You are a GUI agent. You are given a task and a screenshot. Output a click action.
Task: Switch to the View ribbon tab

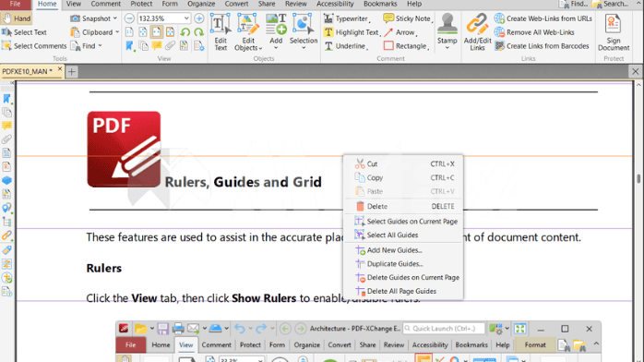(x=74, y=4)
